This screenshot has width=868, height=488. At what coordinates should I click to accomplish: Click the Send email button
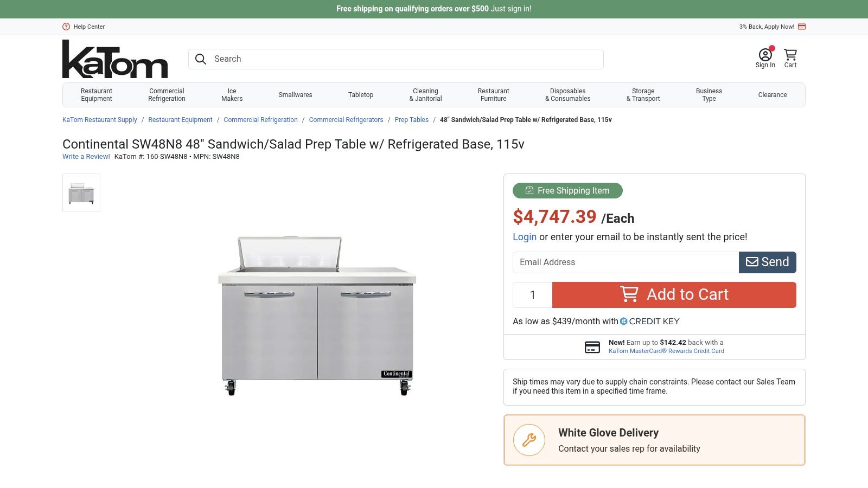(767, 262)
